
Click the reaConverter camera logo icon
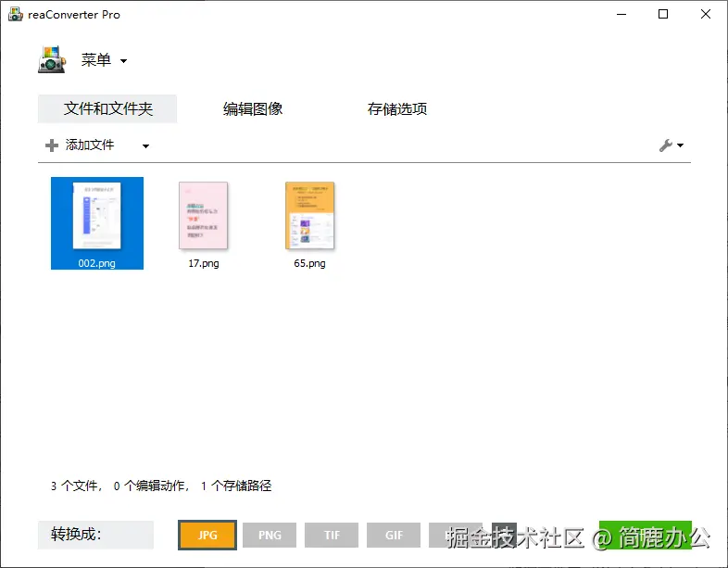(52, 59)
